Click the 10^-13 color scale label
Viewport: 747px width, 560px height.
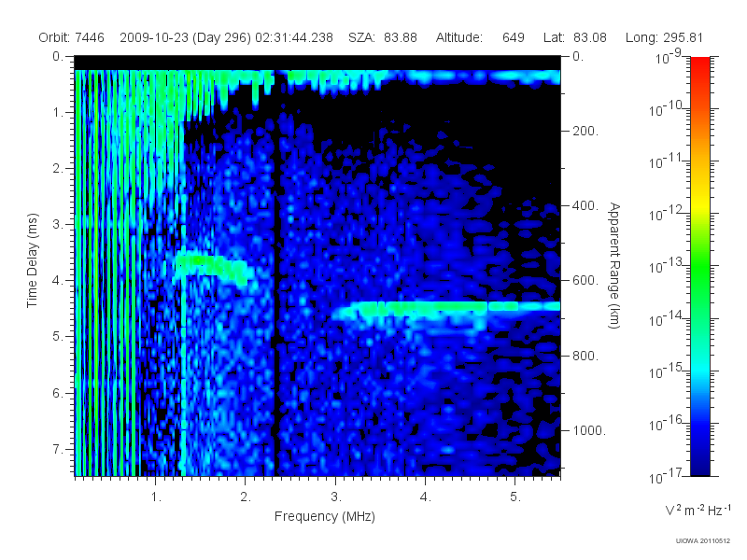tap(666, 265)
